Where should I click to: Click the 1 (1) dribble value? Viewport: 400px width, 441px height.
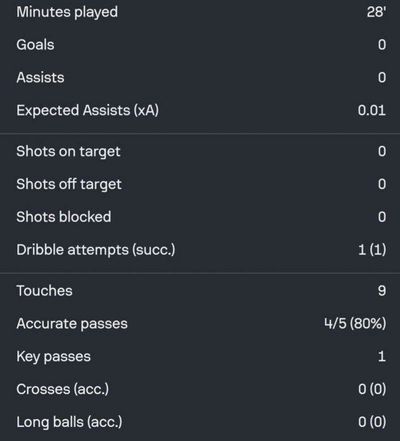(372, 250)
